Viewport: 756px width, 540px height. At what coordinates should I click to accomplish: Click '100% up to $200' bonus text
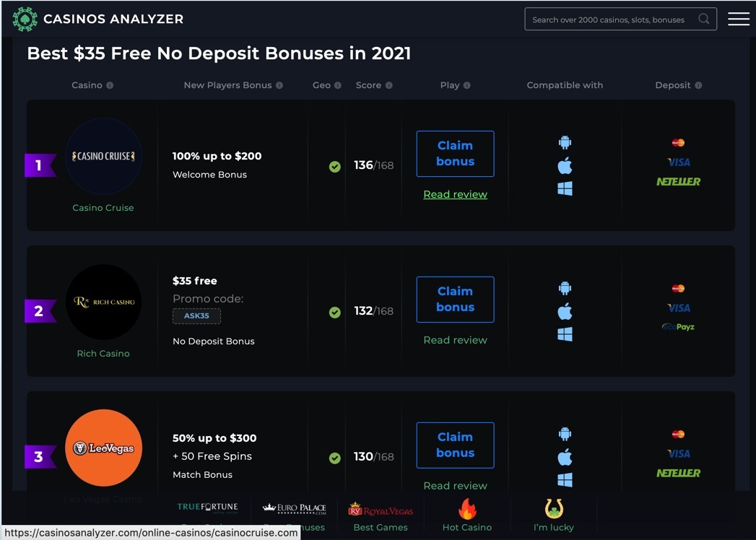coord(217,156)
